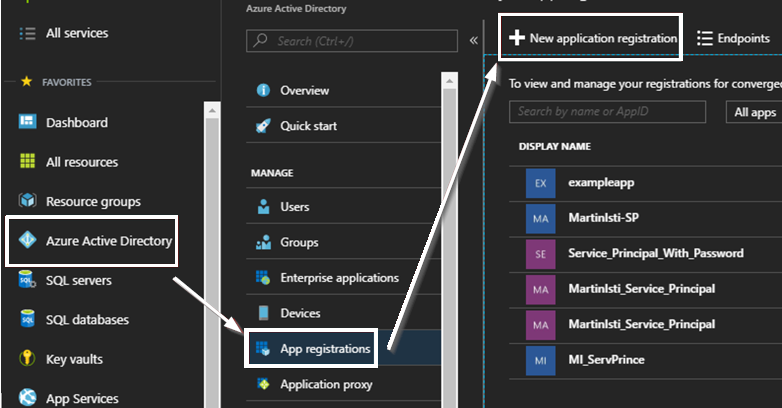This screenshot has height=408, width=782.
Task: Click the MI tile of MI_ServPrince
Action: [x=541, y=360]
